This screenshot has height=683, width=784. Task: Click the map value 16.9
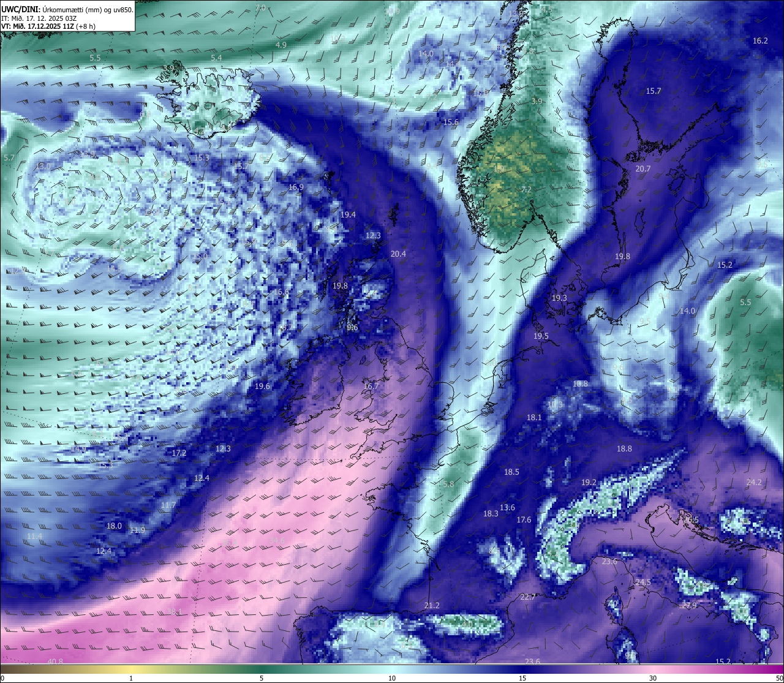[x=296, y=187]
